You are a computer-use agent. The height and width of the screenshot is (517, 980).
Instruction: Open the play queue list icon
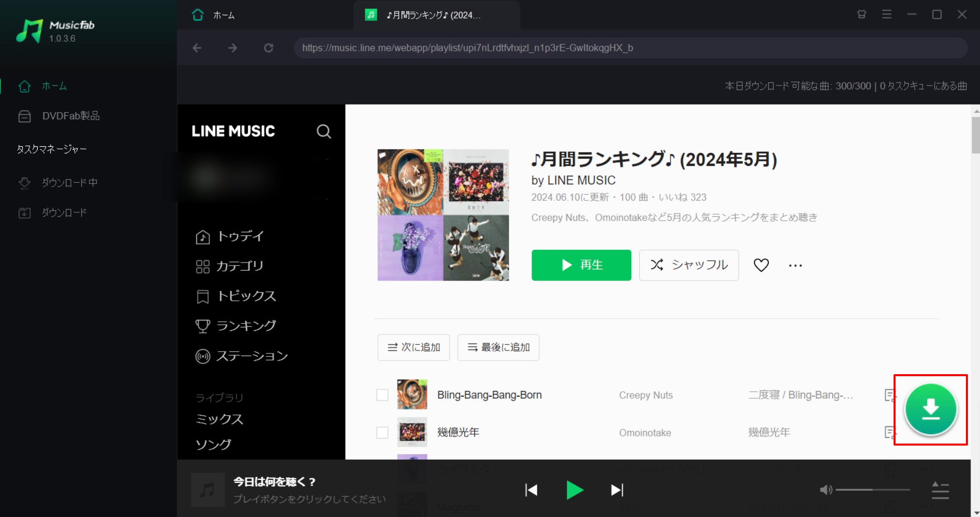(940, 490)
